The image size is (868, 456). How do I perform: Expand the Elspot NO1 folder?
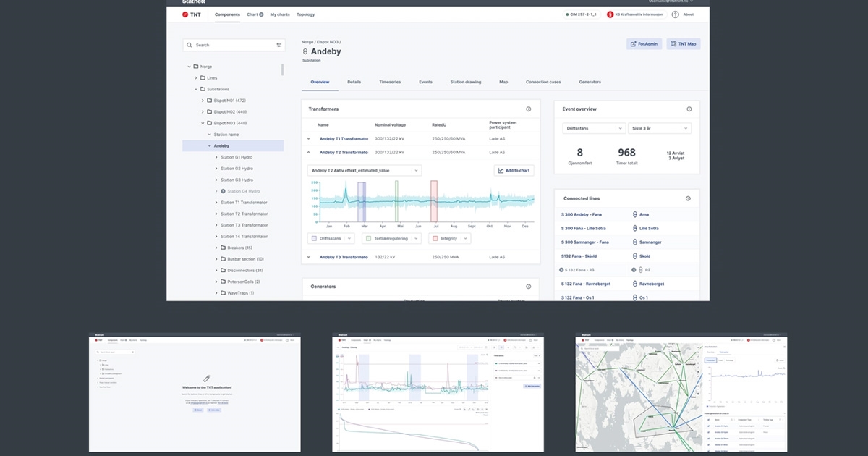coord(203,101)
